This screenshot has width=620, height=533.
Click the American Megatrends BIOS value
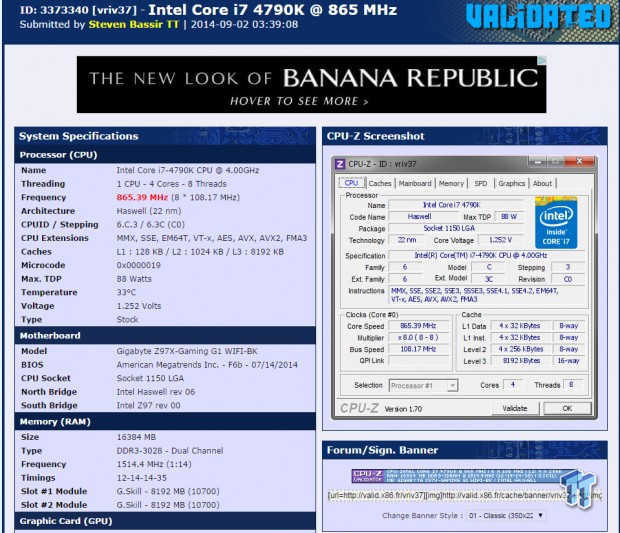pyautogui.click(x=207, y=365)
